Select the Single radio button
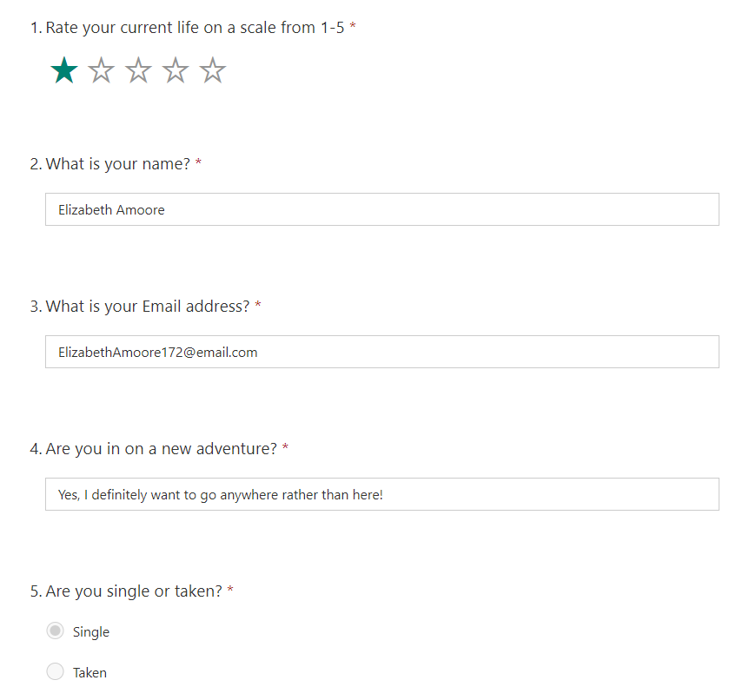This screenshot has height=700, width=749. (x=56, y=631)
